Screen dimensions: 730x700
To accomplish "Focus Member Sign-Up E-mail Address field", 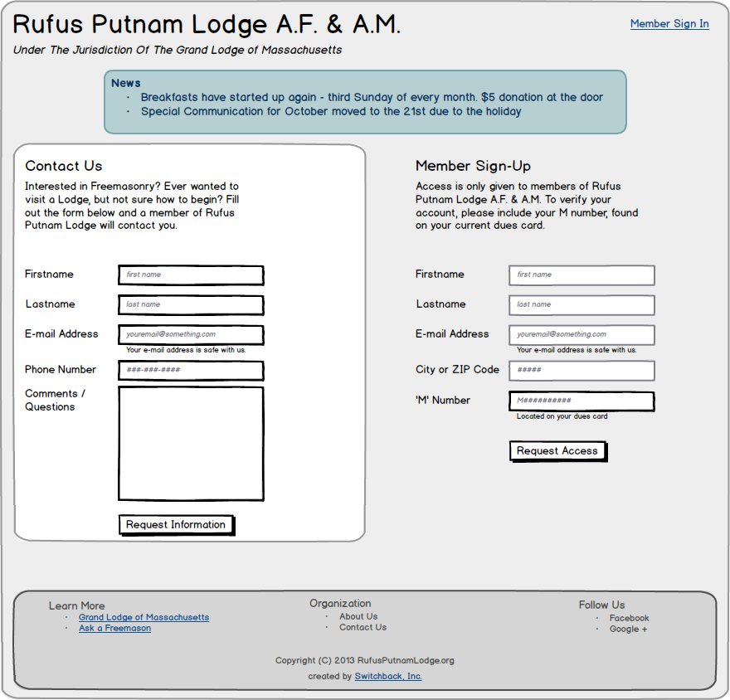I will 582,334.
